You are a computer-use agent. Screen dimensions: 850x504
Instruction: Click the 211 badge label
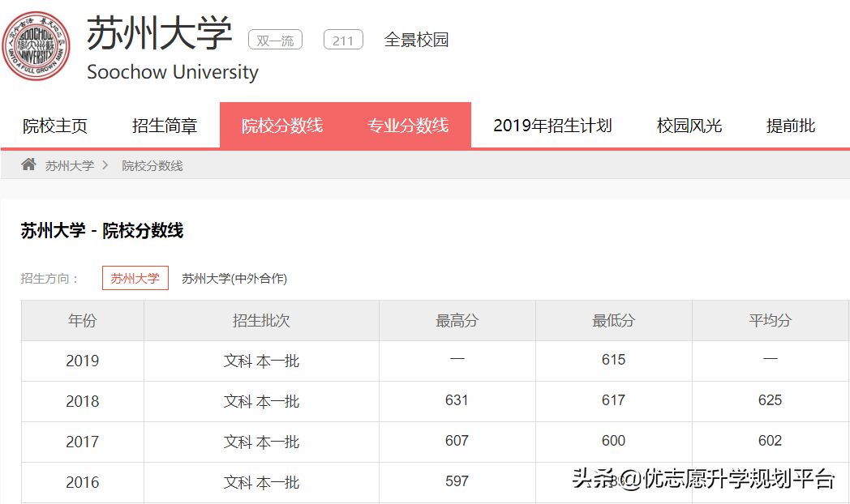click(x=342, y=39)
